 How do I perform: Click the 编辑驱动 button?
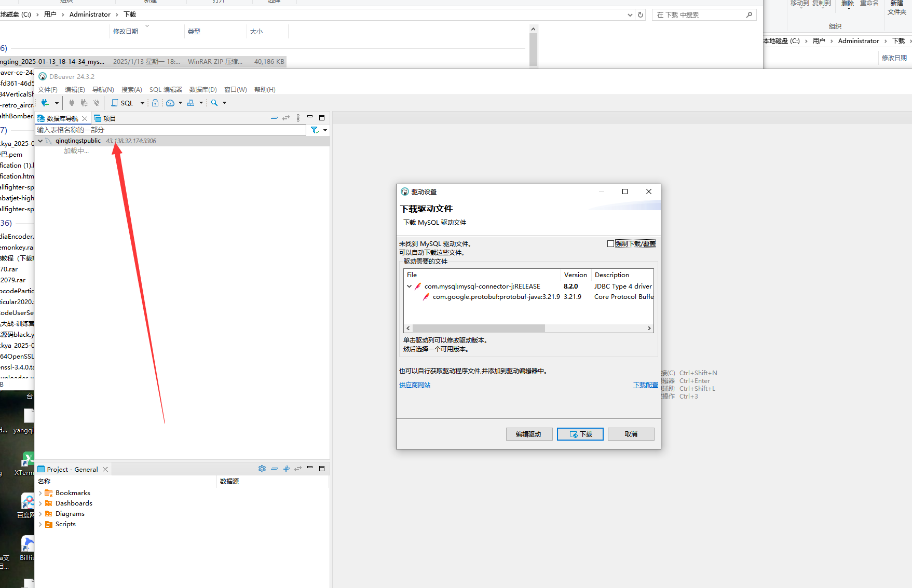click(529, 434)
